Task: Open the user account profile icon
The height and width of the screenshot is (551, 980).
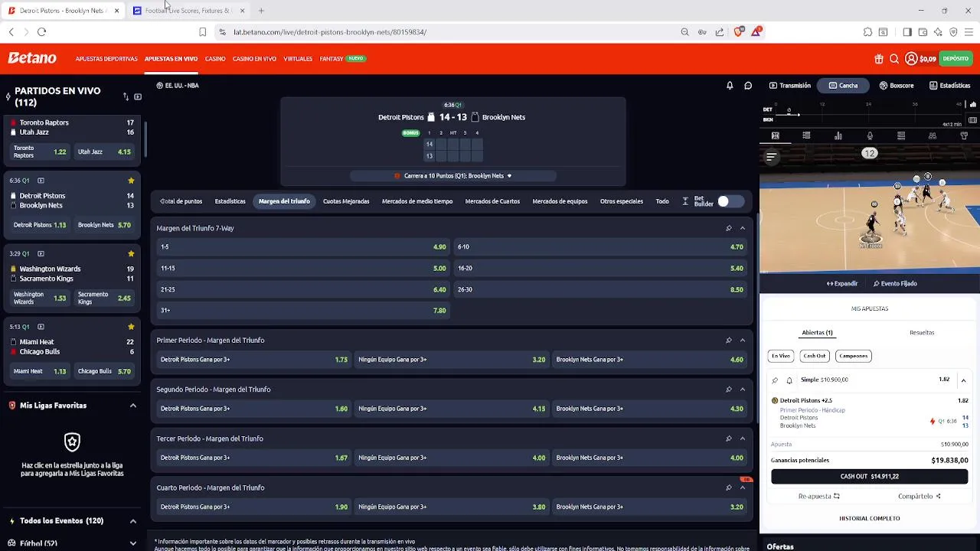Action: coord(911,59)
